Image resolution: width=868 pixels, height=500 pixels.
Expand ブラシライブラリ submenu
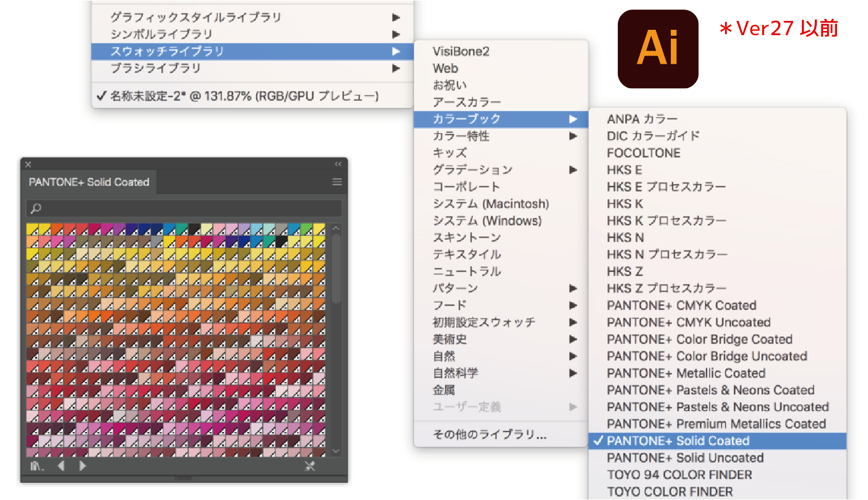252,68
